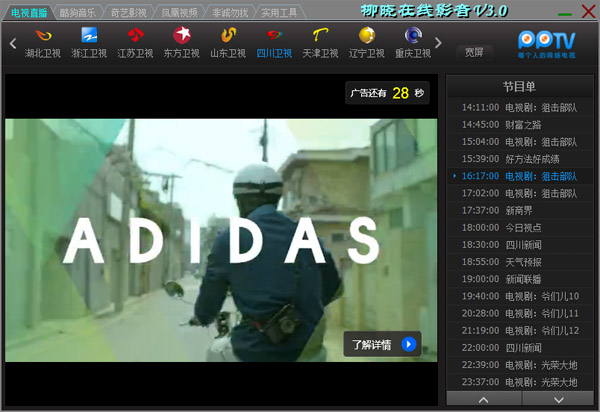Open the 凤凰视频 tab
600x412 pixels.
[x=179, y=13]
